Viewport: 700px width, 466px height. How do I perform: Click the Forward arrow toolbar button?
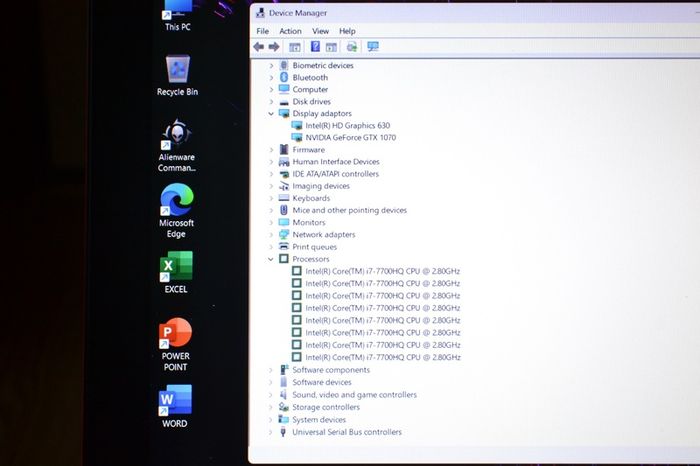coord(274,46)
